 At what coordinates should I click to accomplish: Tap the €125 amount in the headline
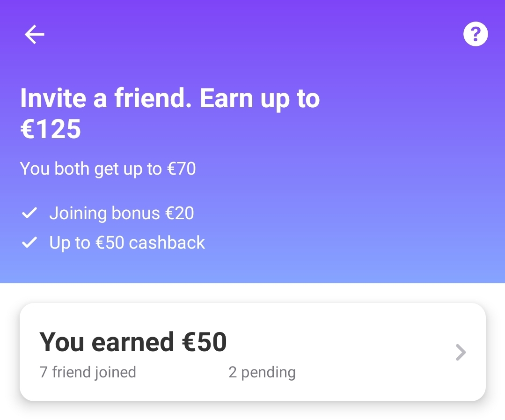pyautogui.click(x=51, y=129)
